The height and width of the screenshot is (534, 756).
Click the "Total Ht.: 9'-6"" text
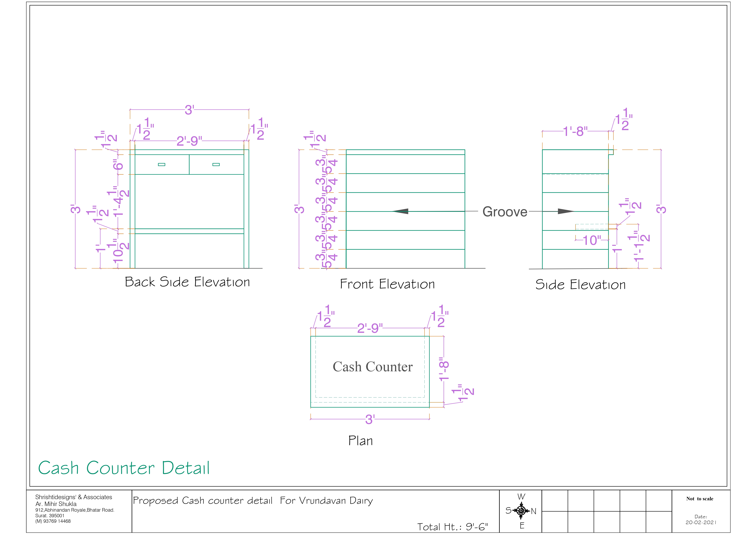pyautogui.click(x=452, y=527)
